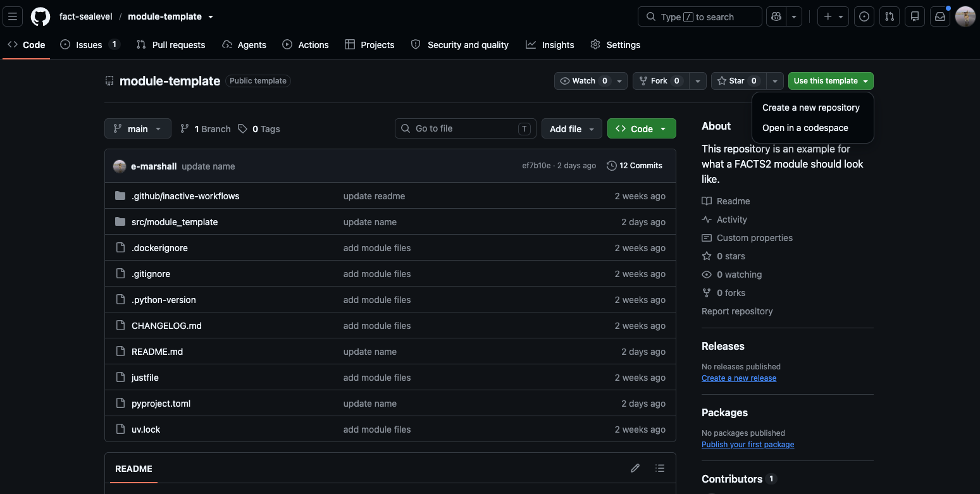Click the 1 Branch link
The height and width of the screenshot is (494, 980).
tap(205, 128)
